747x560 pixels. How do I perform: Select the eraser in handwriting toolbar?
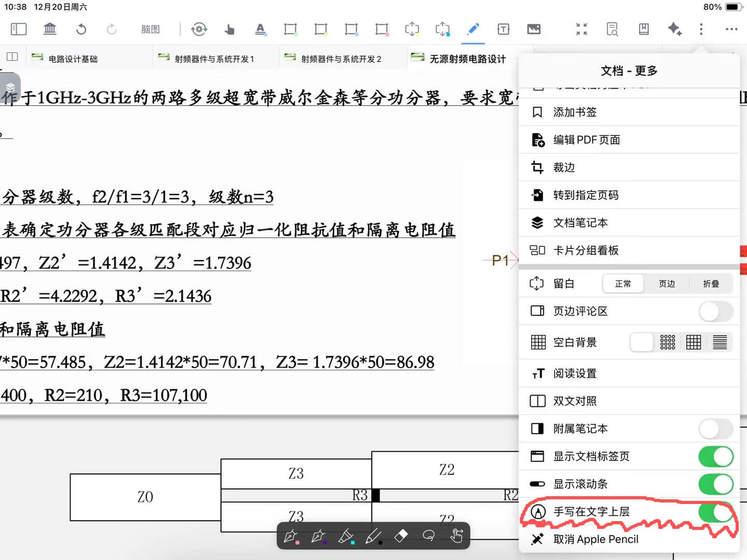(x=401, y=536)
